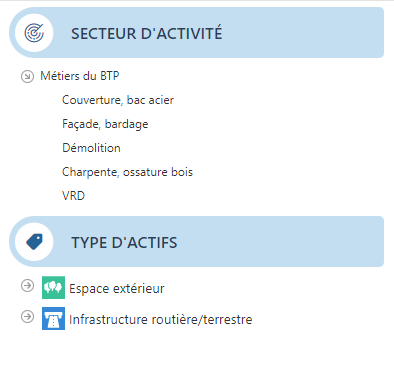Open Infrastructure routière/terrestre label
Viewport: 394px width, 368px height.
click(x=161, y=319)
